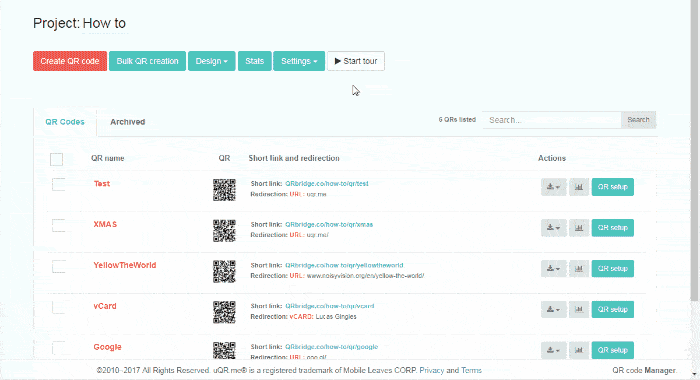Viewport: 700px width, 380px height.
Task: Click the '6 QRs listed' text
Action: click(457, 120)
